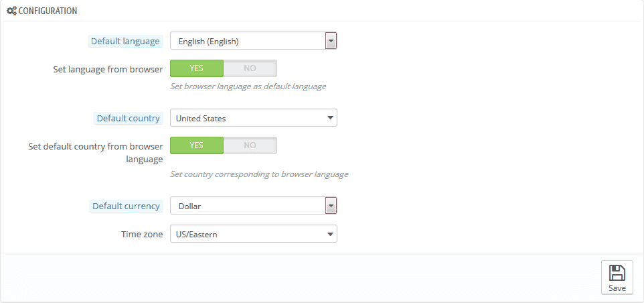
Task: Enable default country from browser language YES
Action: tap(196, 145)
